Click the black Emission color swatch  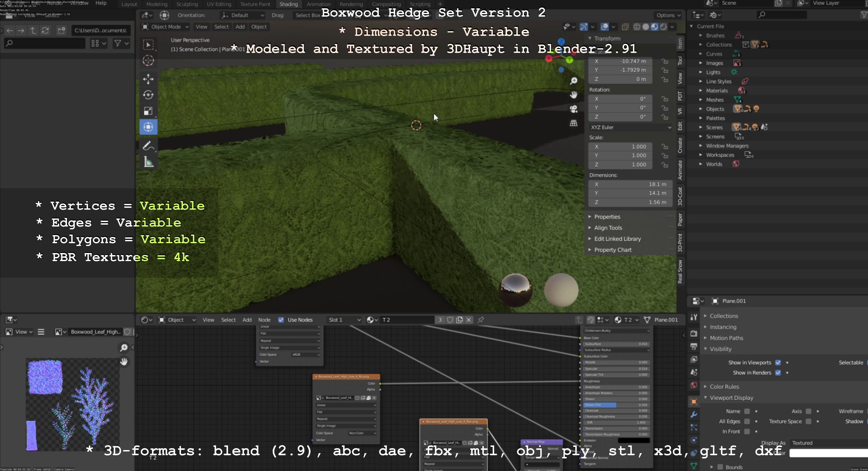coord(633,440)
